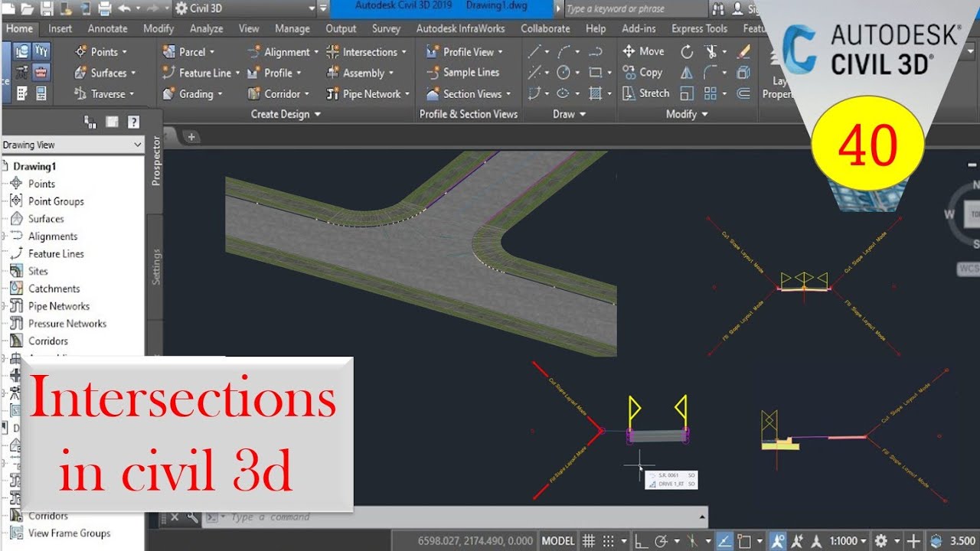Toggle Polar tracking in status bar
This screenshot has width=980, height=551.
[661, 540]
